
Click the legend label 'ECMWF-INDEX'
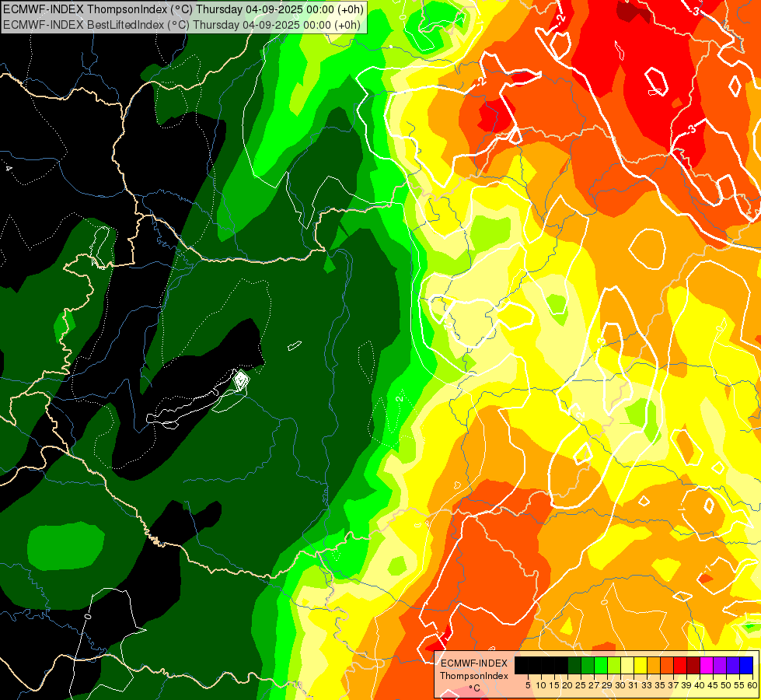(x=474, y=663)
